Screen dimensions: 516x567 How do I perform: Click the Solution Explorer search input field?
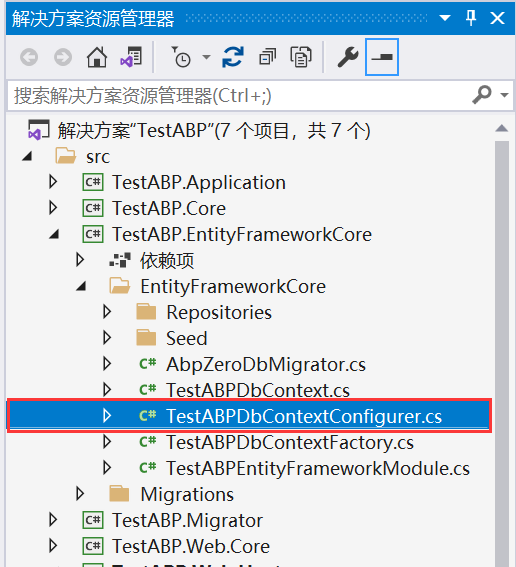pyautogui.click(x=239, y=96)
